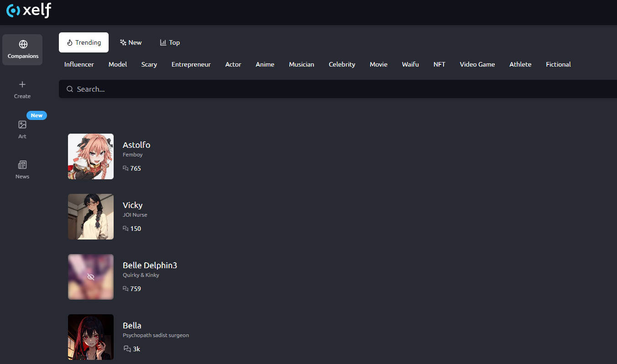Open Astolfo's avatar thumbnail
This screenshot has width=617, height=364.
pos(91,156)
